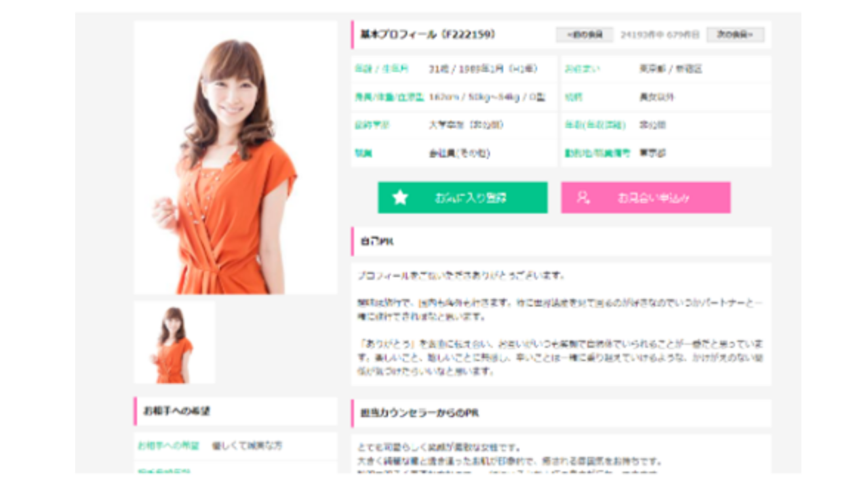Click the 大学卒業 education value
The image size is (868, 488).
466,125
